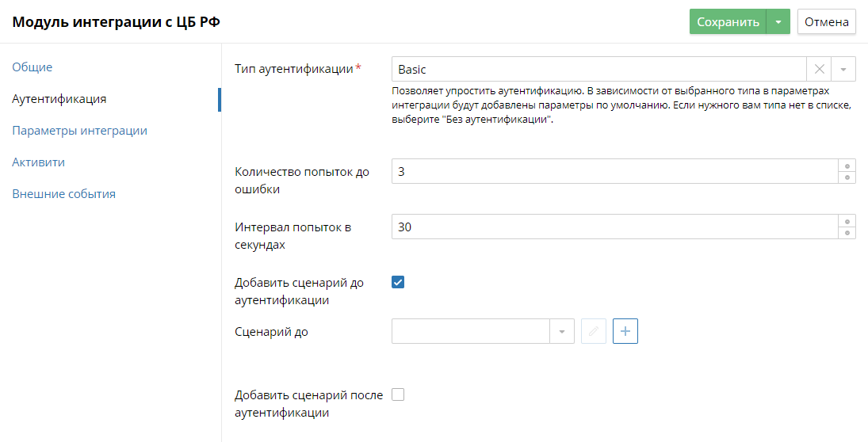Open the Общие section
Viewport: 868px width, 442px height.
pos(33,67)
